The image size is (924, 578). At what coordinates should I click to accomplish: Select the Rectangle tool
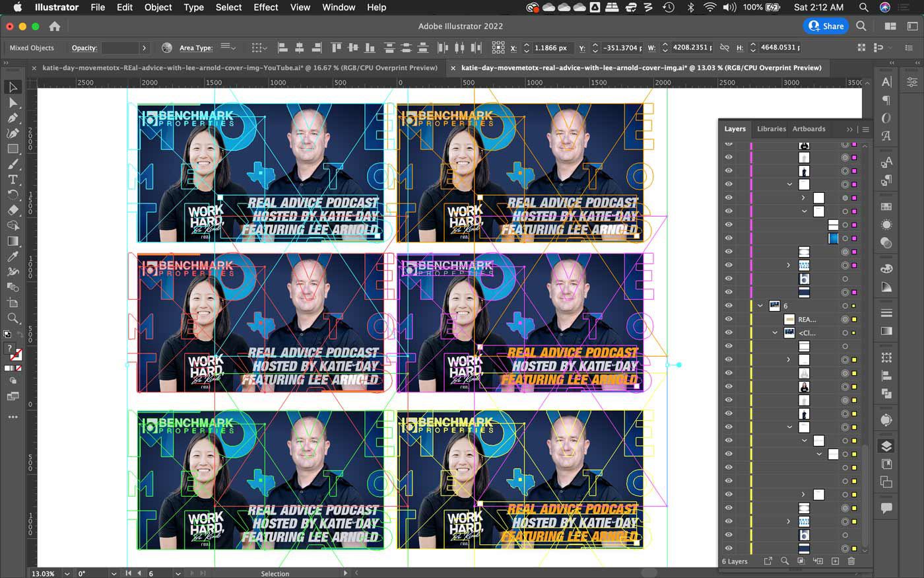pyautogui.click(x=13, y=149)
